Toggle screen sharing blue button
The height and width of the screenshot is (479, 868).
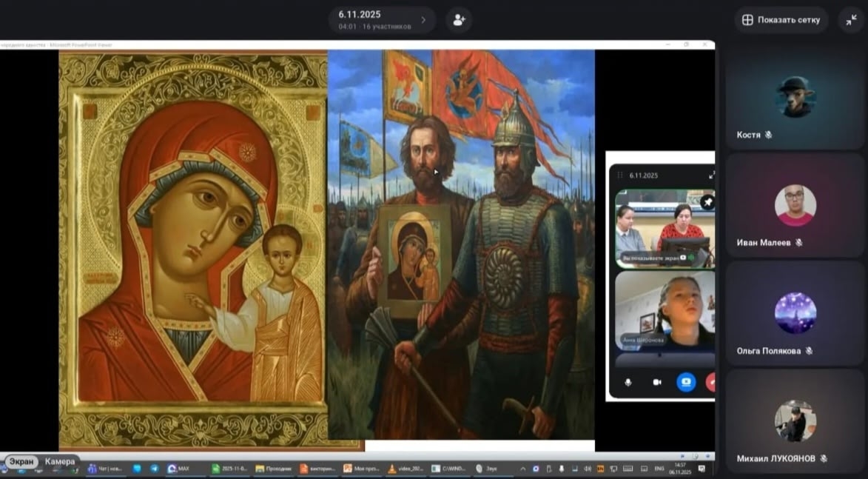coord(686,382)
